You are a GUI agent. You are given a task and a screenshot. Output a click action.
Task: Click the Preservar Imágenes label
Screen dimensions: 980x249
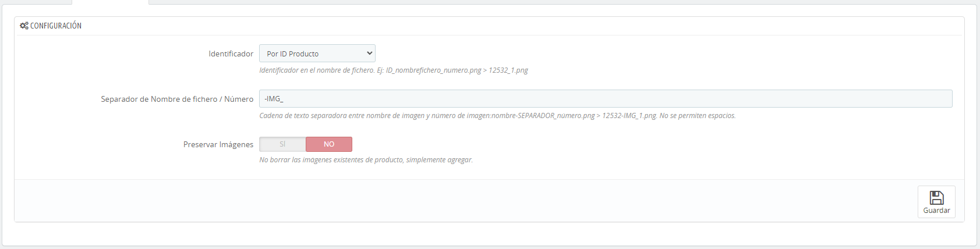(x=218, y=144)
